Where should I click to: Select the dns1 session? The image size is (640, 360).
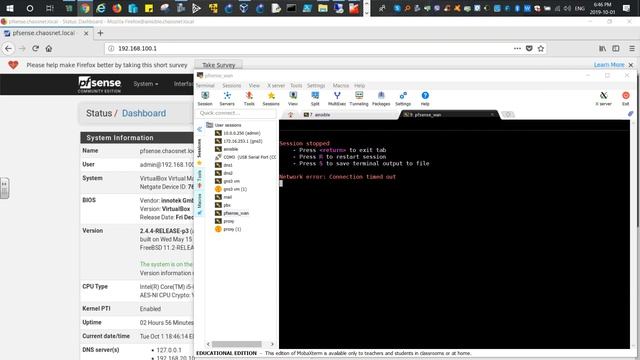point(224,165)
